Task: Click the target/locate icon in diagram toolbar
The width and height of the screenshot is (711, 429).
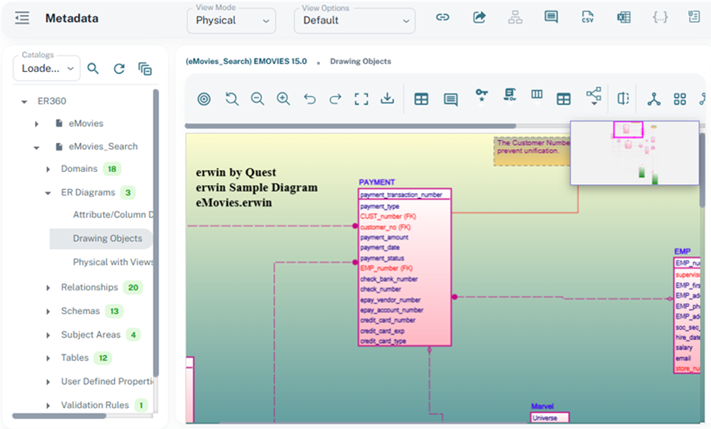Action: point(204,98)
